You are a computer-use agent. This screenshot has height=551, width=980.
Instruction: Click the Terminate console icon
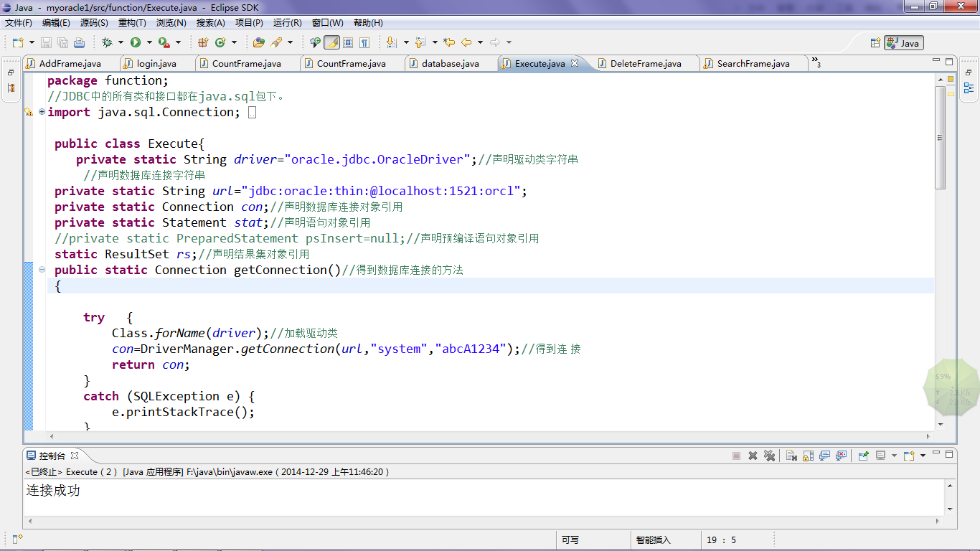click(736, 456)
